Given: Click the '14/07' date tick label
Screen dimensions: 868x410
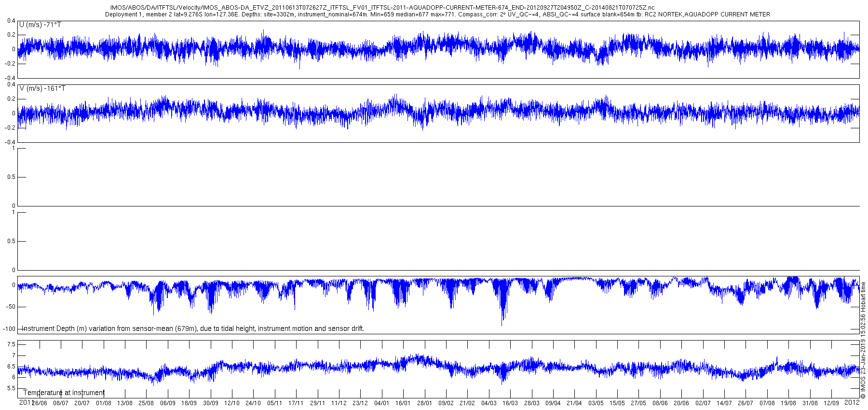Looking at the screenshot, I should [724, 403].
